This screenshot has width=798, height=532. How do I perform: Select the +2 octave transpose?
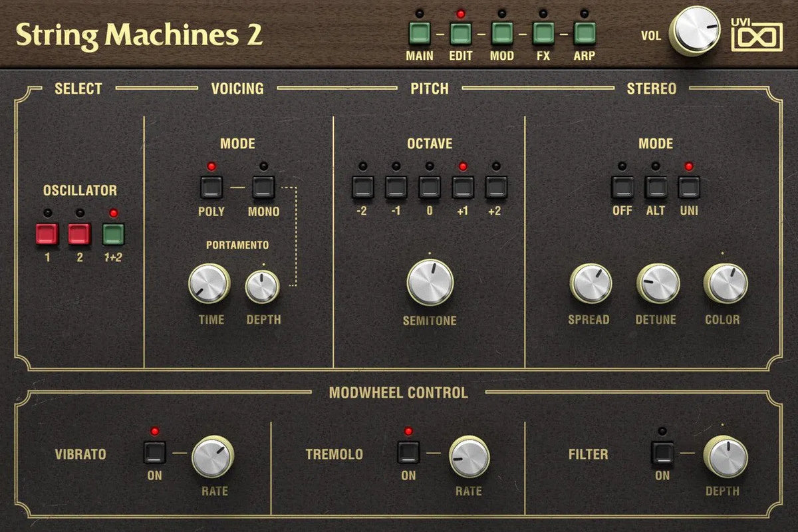(496, 188)
